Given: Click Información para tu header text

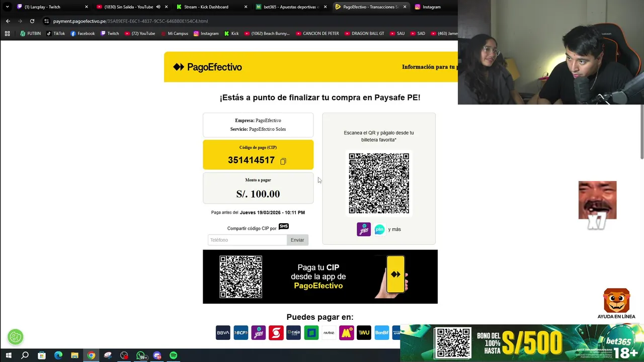Looking at the screenshot, I should pyautogui.click(x=429, y=67).
